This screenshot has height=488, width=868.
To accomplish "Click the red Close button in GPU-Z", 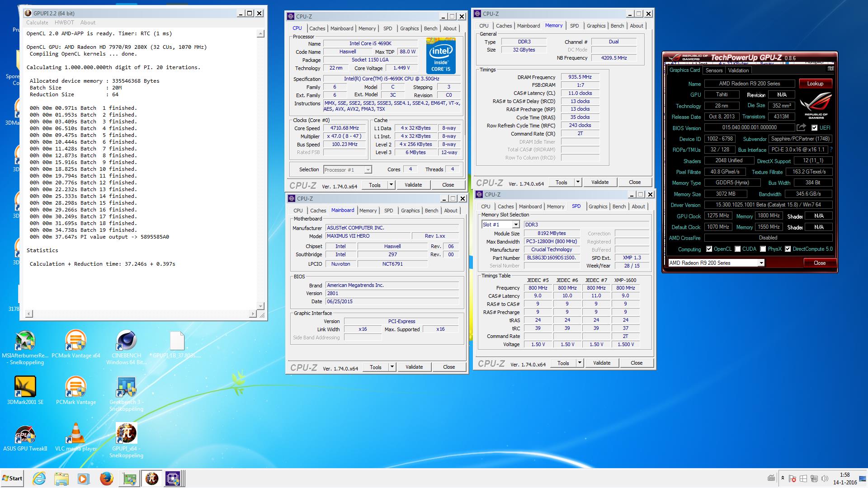I will 819,263.
